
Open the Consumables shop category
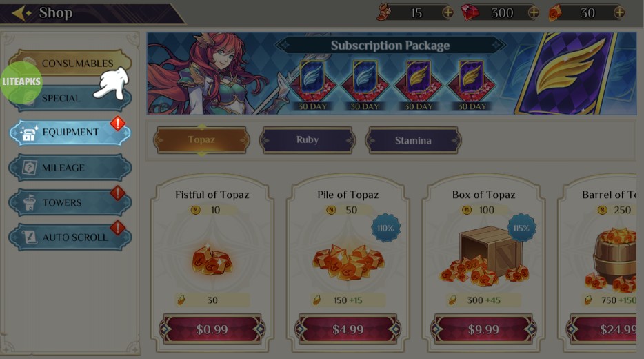coord(70,63)
